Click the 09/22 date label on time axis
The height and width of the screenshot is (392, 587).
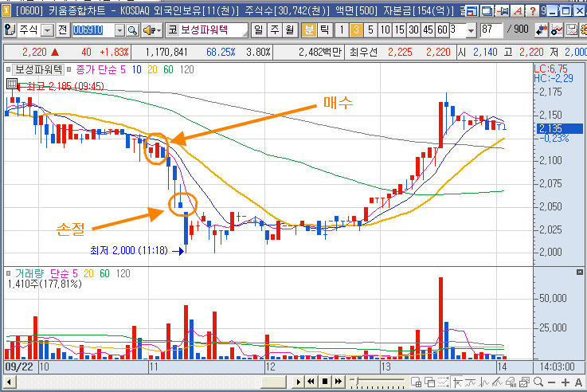point(19,367)
